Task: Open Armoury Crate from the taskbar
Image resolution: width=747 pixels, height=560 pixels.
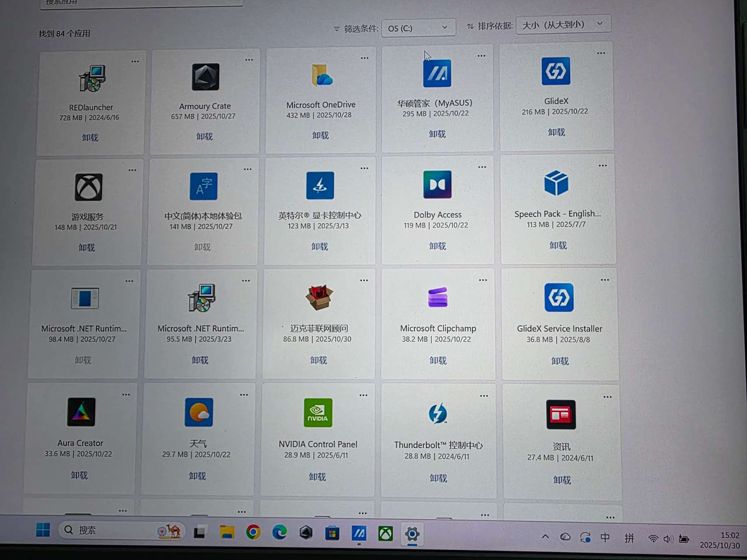Action: [x=306, y=532]
